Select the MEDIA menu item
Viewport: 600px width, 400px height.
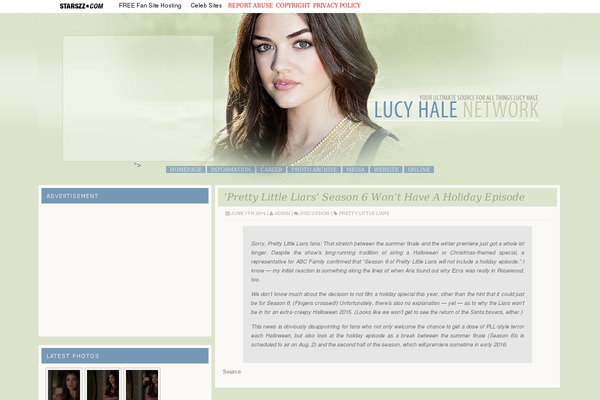355,170
